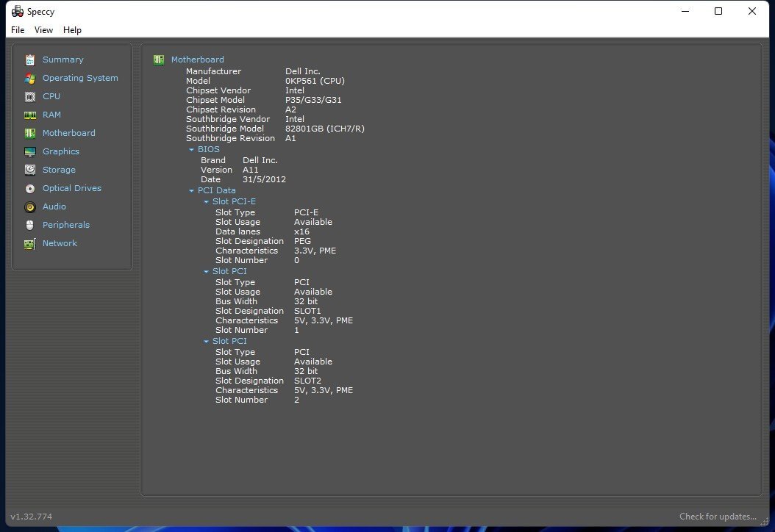Open the Summary section

(x=63, y=60)
